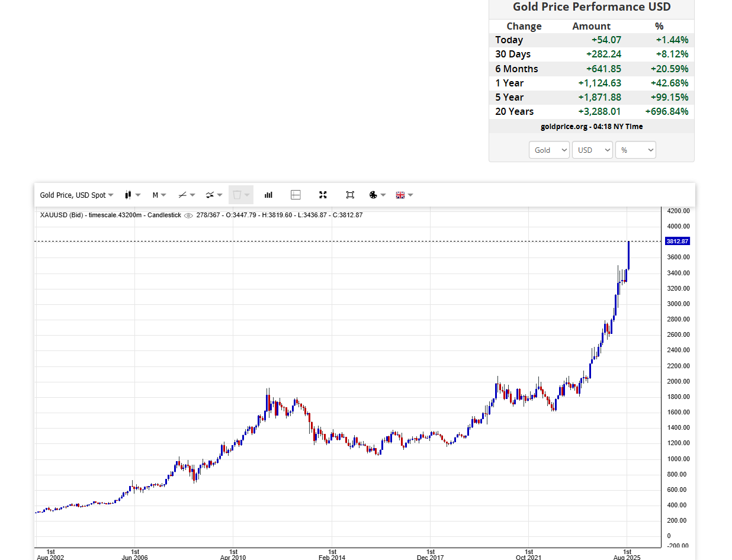
Task: Toggle XAUUSD series visibility eye icon
Action: (188, 215)
